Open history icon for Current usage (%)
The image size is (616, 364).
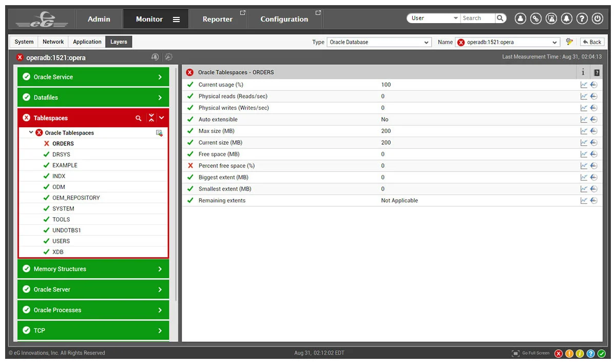click(x=594, y=85)
